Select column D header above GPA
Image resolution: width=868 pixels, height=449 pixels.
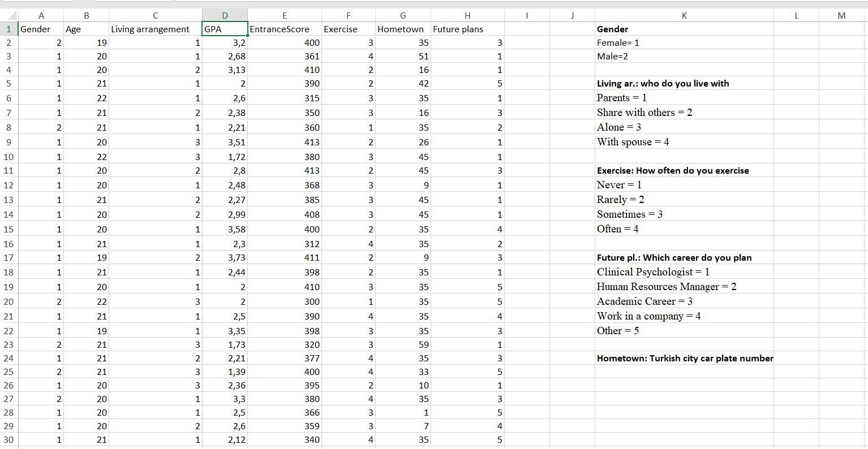pos(225,15)
